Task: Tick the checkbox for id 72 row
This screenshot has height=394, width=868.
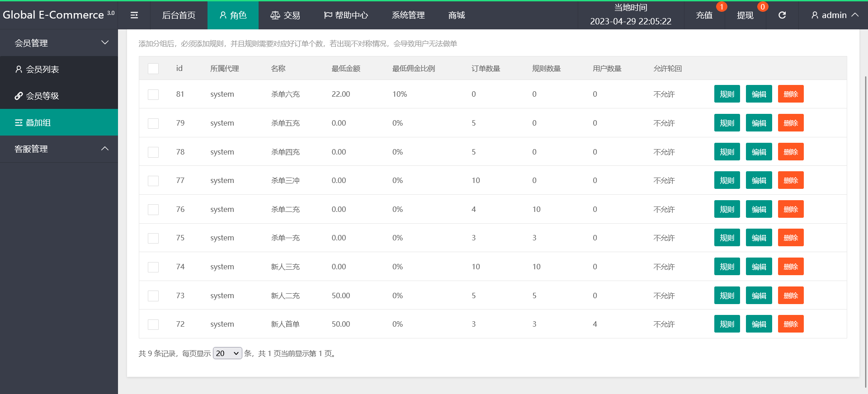Action: pyautogui.click(x=153, y=324)
